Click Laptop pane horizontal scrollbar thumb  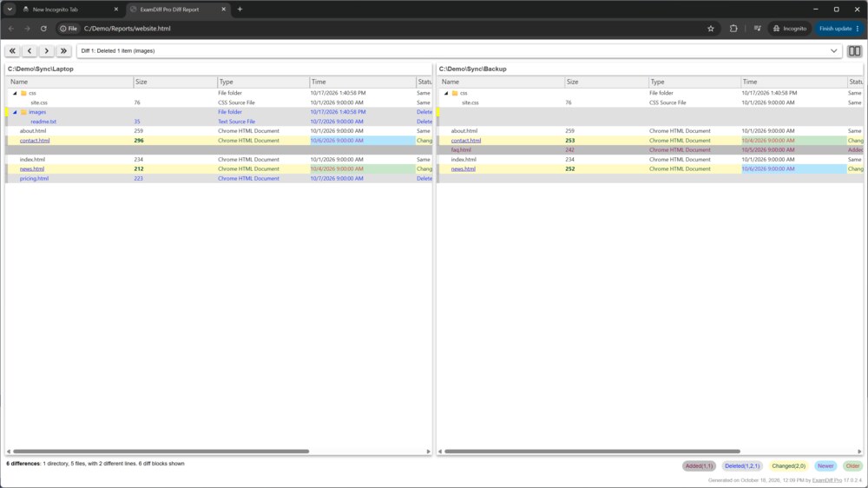point(161,452)
